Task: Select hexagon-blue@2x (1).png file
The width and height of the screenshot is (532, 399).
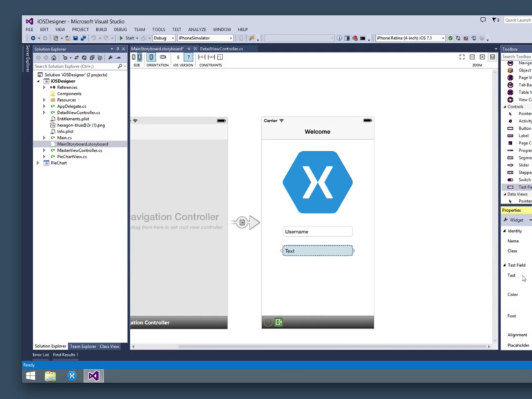Action: (x=81, y=125)
